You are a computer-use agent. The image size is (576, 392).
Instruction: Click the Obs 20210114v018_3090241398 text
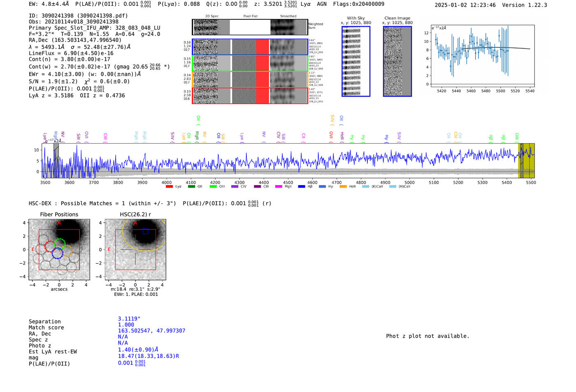click(74, 22)
